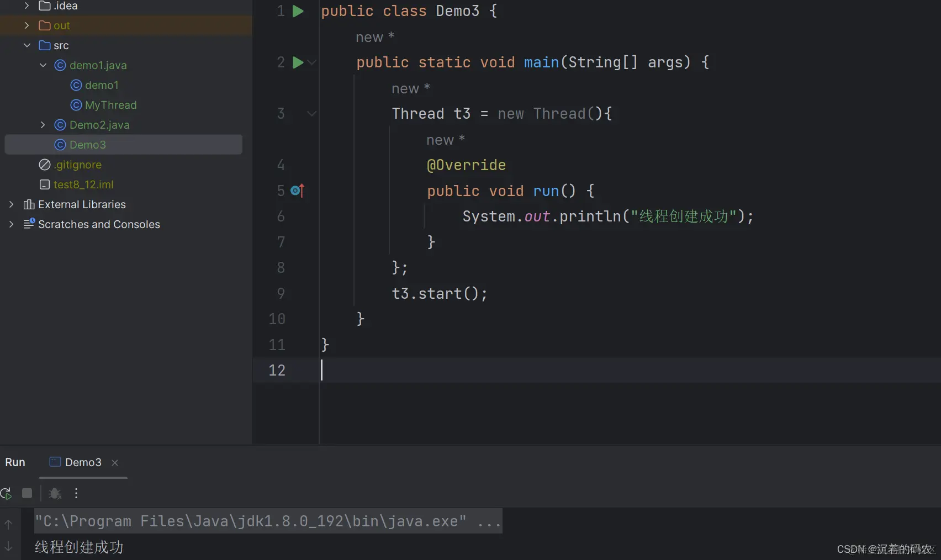Fold the main method at line 2
The image size is (941, 560).
tap(312, 62)
